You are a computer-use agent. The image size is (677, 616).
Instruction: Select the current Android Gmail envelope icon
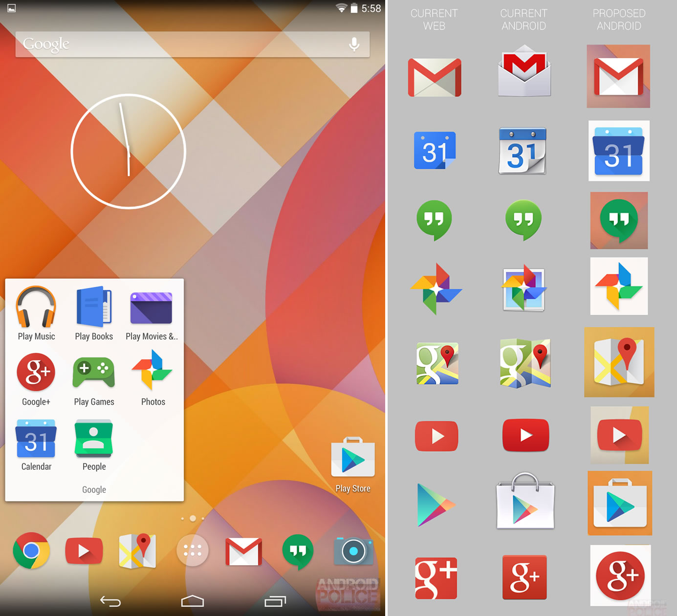pos(524,70)
